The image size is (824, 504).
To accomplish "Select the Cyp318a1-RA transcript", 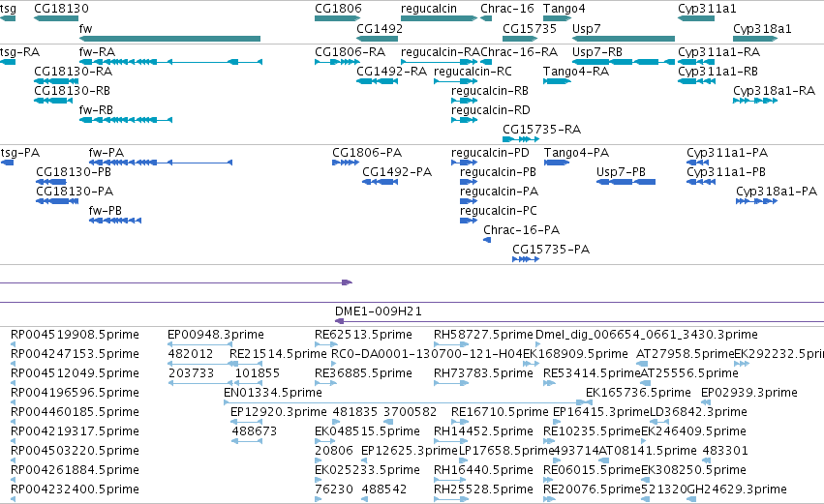I will point(755,101).
